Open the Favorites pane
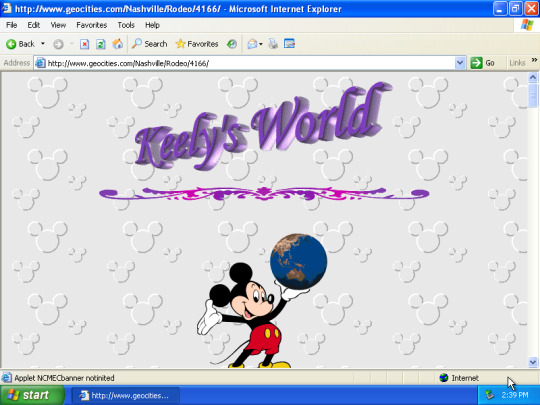 coord(197,44)
